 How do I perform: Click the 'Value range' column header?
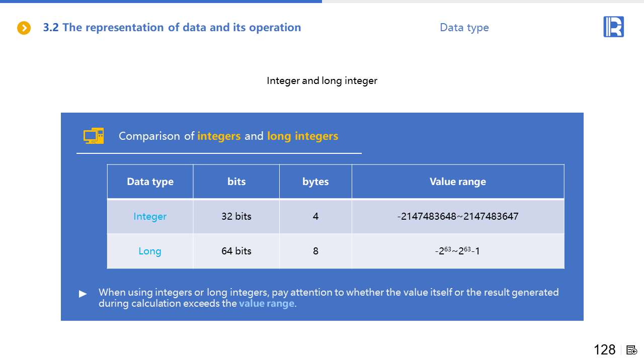457,182
